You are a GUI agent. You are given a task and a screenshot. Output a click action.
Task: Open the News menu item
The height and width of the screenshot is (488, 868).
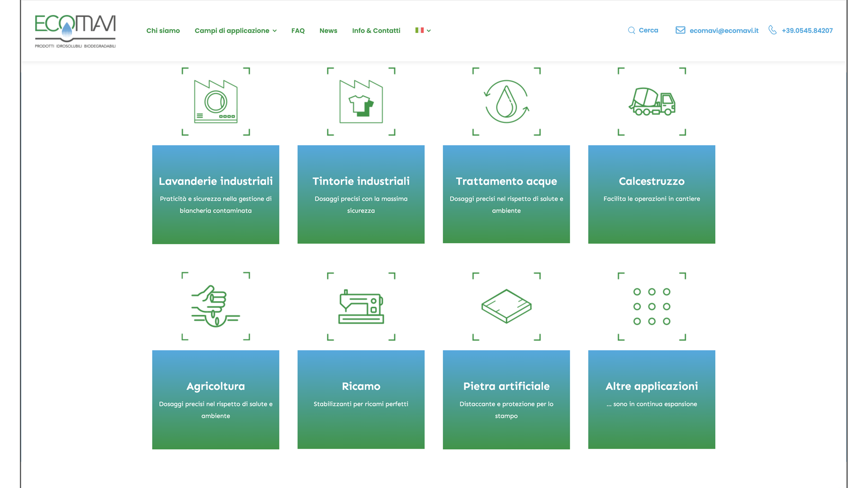[328, 31]
